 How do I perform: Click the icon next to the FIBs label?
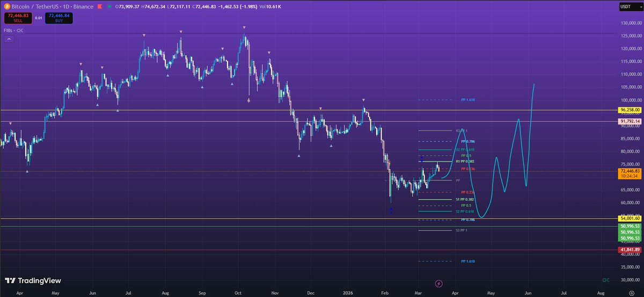(20, 31)
